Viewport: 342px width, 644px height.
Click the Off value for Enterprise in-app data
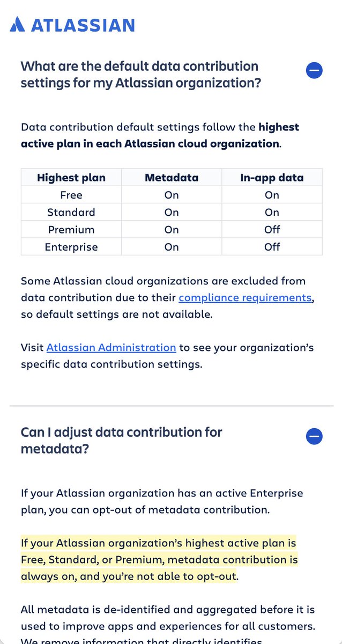(x=272, y=247)
